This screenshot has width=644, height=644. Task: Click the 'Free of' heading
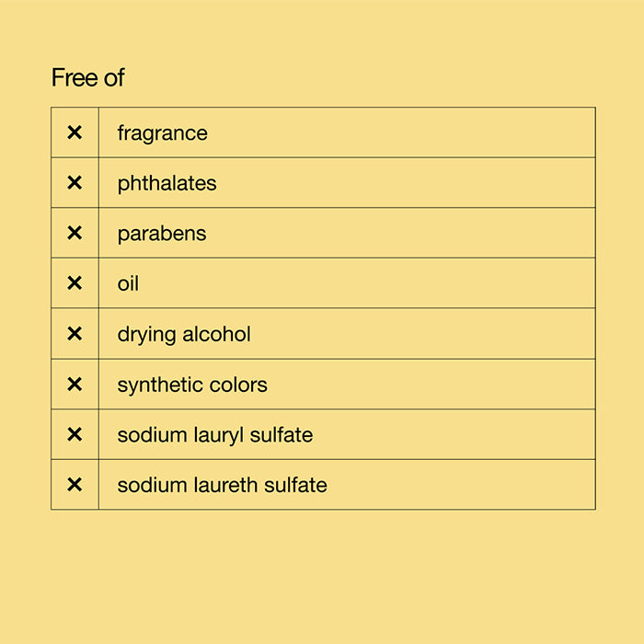tap(87, 78)
